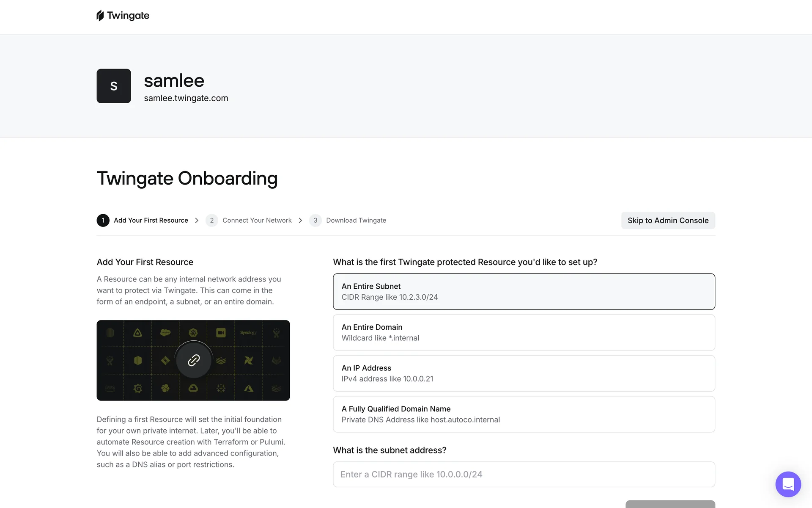Image resolution: width=812 pixels, height=508 pixels.
Task: Click the Twingate logo in header
Action: pyautogui.click(x=123, y=16)
